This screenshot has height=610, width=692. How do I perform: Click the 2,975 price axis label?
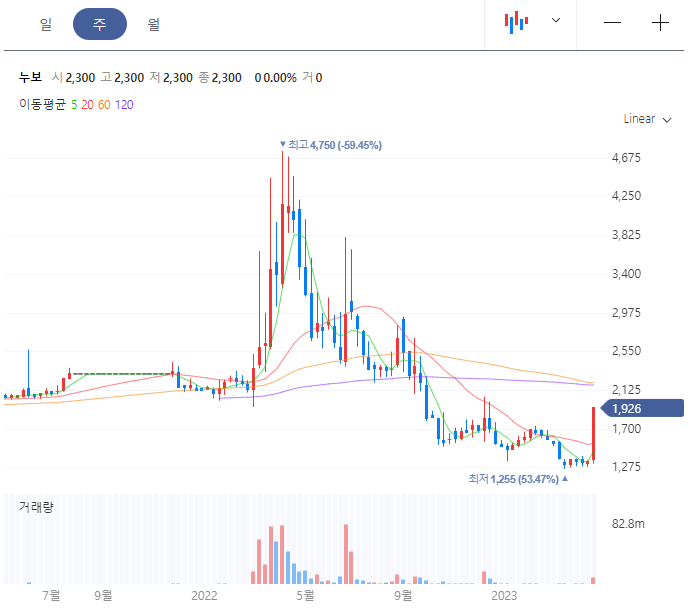click(x=626, y=313)
